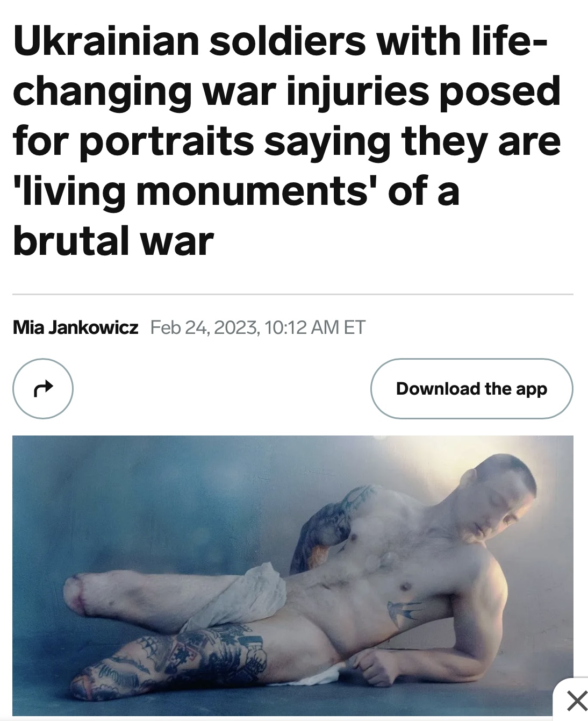Click the divider line under the headline
The image size is (588, 721).
coord(293,295)
